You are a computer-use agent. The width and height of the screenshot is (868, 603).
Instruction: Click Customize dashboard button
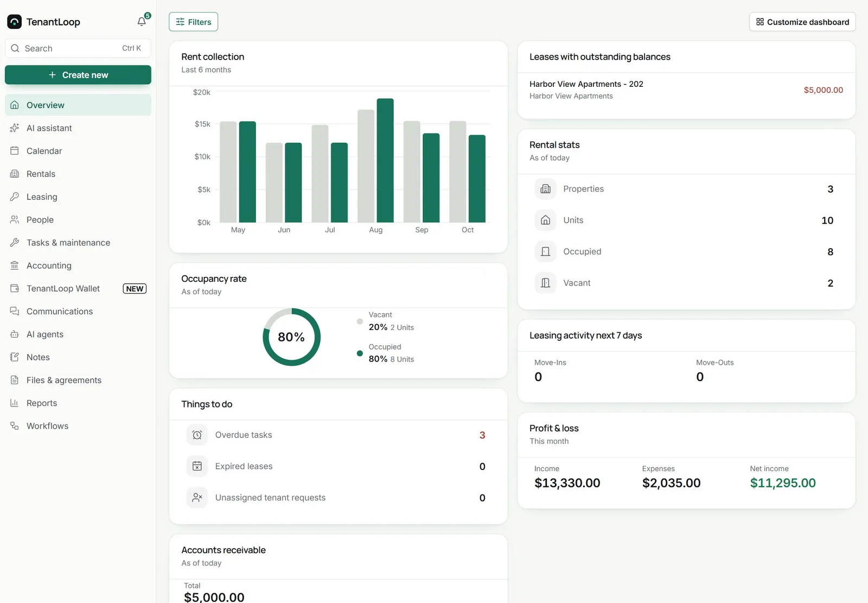pos(802,22)
